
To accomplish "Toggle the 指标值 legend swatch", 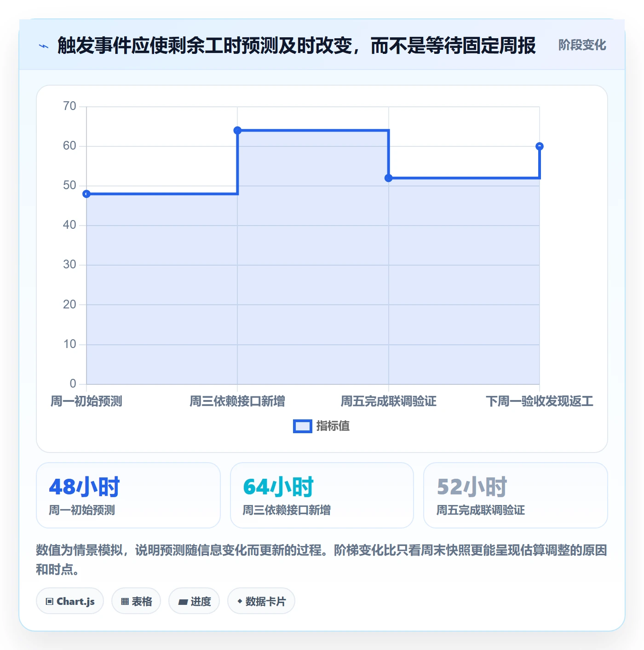I will click(x=303, y=426).
